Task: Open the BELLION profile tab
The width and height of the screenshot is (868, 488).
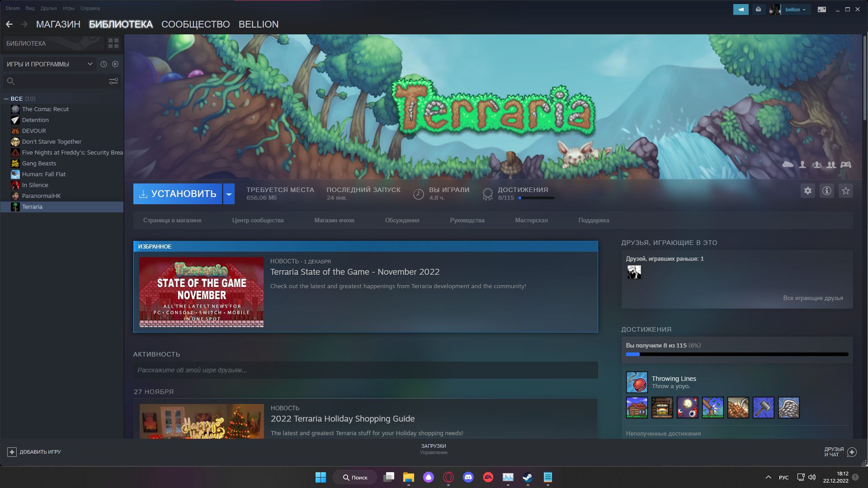Action: click(x=259, y=24)
